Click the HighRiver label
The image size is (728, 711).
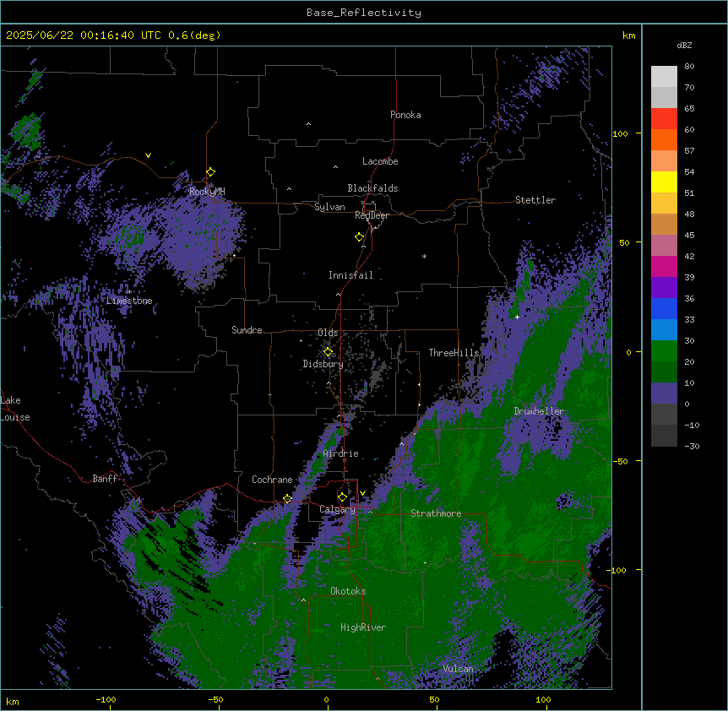pos(363,627)
